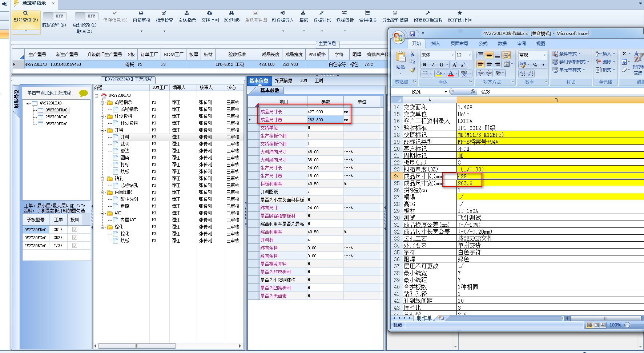Click the 数据对比 compare icon
The width and height of the screenshot is (644, 353).
click(x=322, y=13)
